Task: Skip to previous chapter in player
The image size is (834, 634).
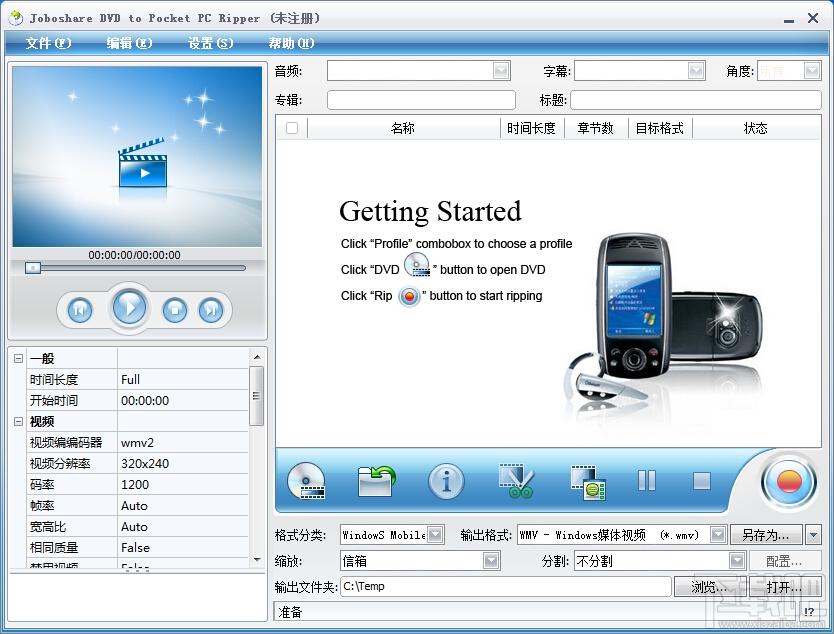Action: (x=80, y=310)
